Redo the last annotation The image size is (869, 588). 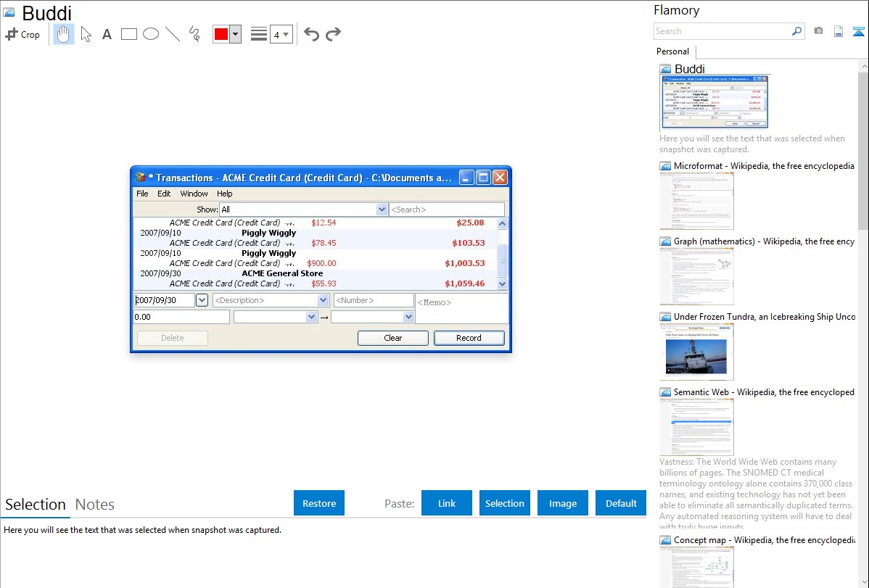pos(333,34)
